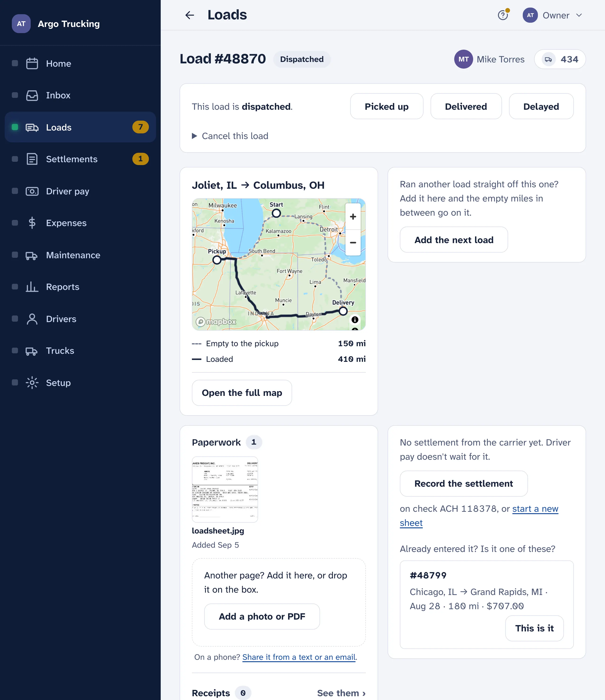Click the Expenses dollar icon
The height and width of the screenshot is (700, 605).
[32, 223]
